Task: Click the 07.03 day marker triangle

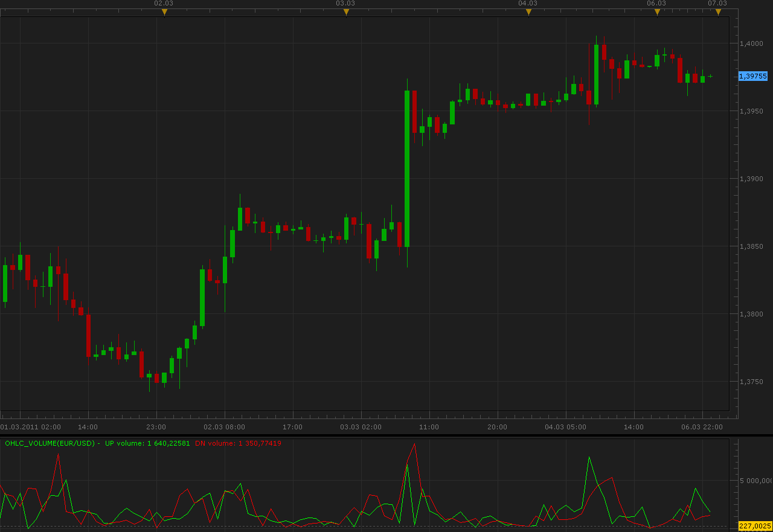Action: (718, 12)
